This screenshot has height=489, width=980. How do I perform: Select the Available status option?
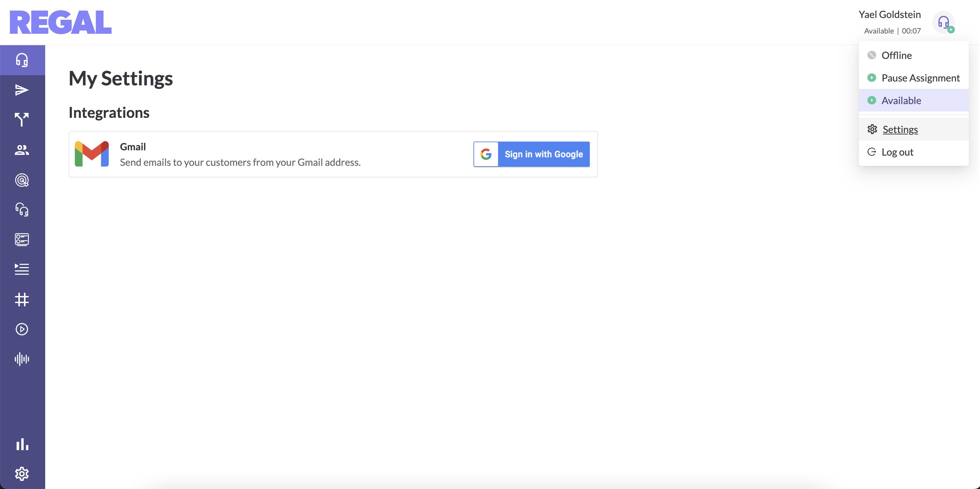901,101
